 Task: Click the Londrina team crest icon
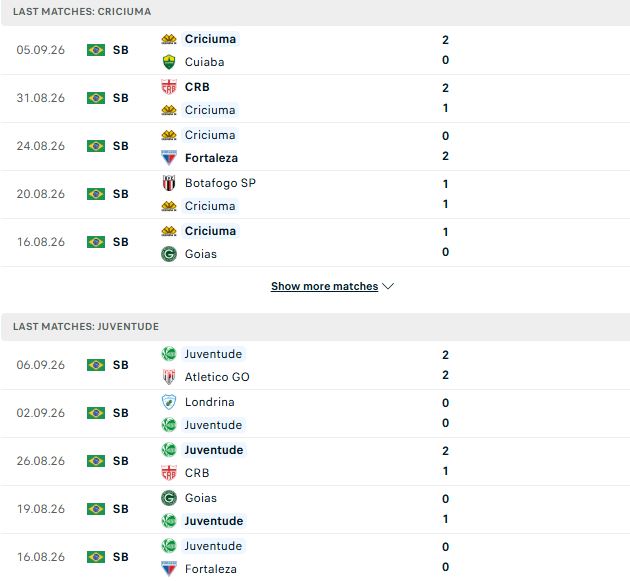tap(169, 402)
